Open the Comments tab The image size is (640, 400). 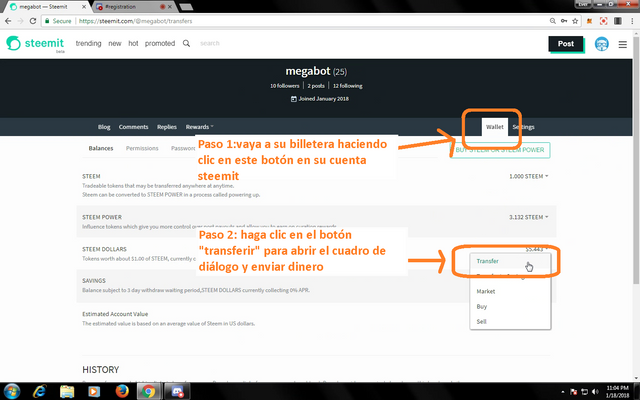coord(133,127)
